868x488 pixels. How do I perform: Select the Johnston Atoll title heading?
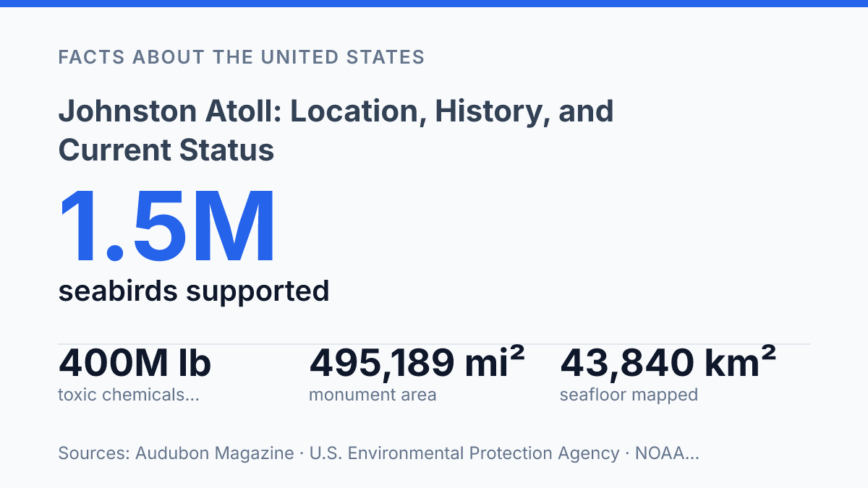pos(336,131)
